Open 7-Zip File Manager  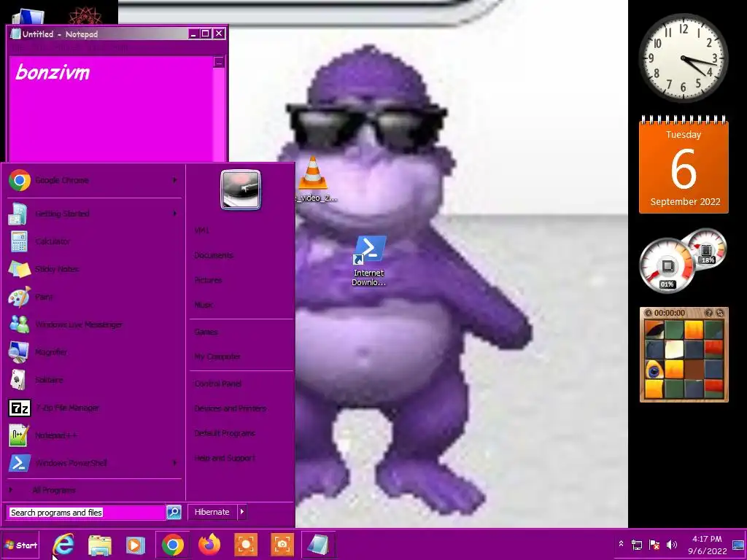[94, 408]
